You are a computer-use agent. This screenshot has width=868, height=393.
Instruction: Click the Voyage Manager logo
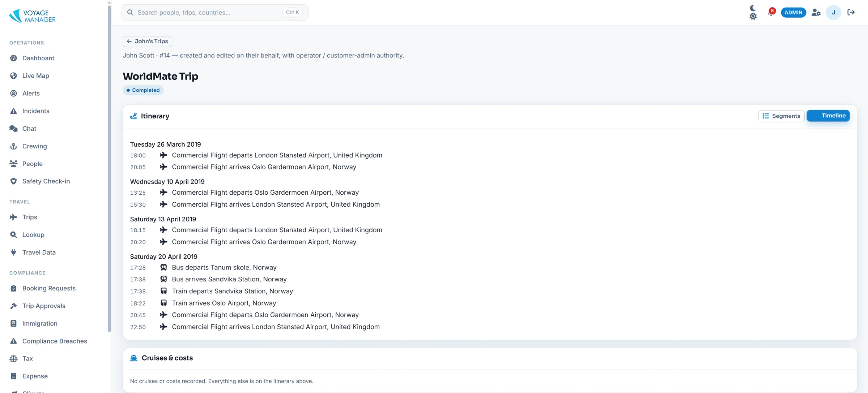tap(32, 16)
